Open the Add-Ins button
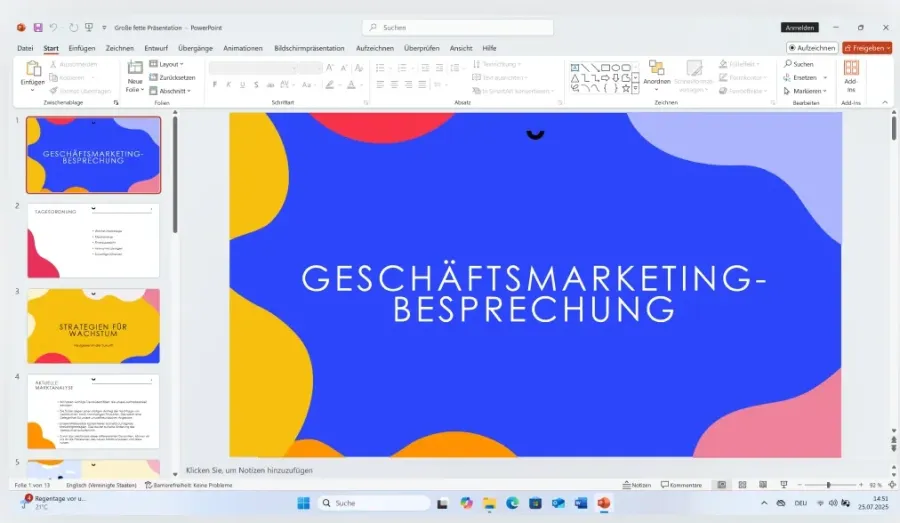Image resolution: width=900 pixels, height=523 pixels. [x=851, y=76]
